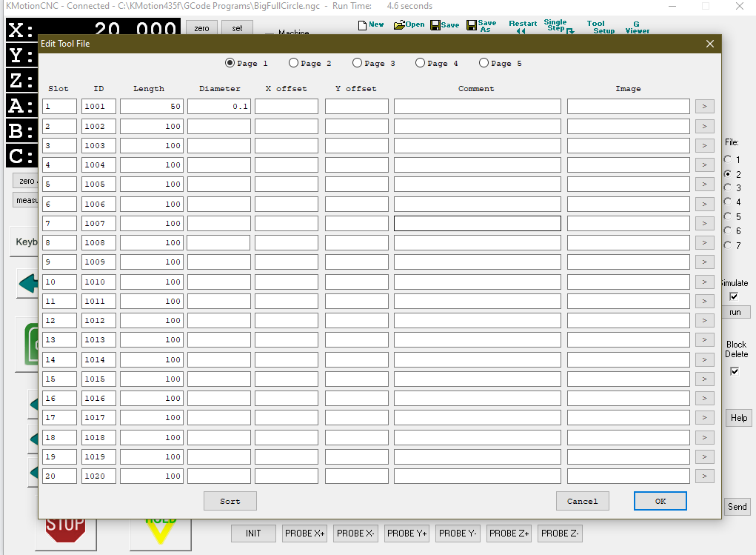Select File 4 radio button

tap(728, 202)
